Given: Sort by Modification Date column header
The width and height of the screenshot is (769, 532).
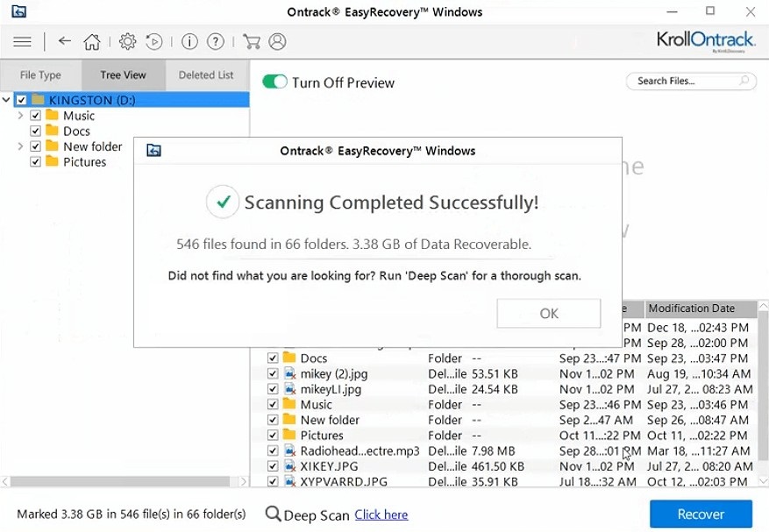Looking at the screenshot, I should click(x=701, y=309).
